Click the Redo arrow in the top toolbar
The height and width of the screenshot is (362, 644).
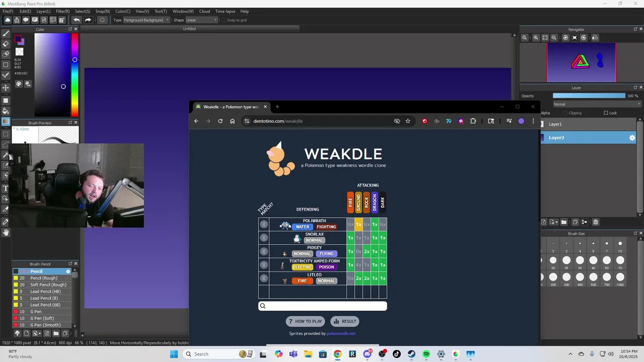[x=88, y=20]
